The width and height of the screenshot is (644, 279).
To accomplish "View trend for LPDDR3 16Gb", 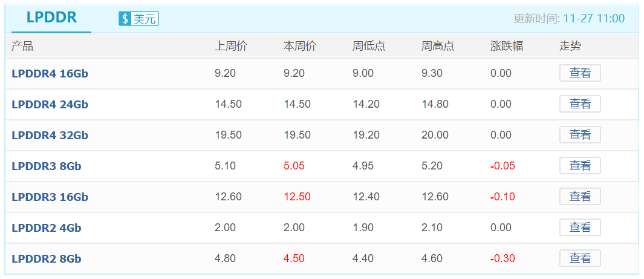I will coord(580,197).
